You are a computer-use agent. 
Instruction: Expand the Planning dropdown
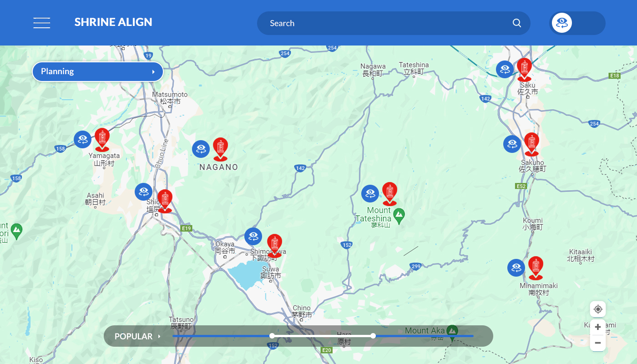pyautogui.click(x=97, y=71)
